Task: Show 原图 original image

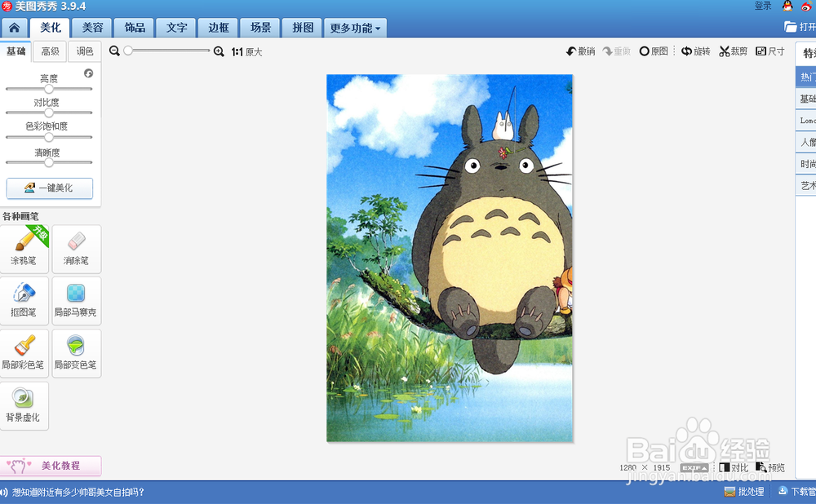Action: pos(654,51)
